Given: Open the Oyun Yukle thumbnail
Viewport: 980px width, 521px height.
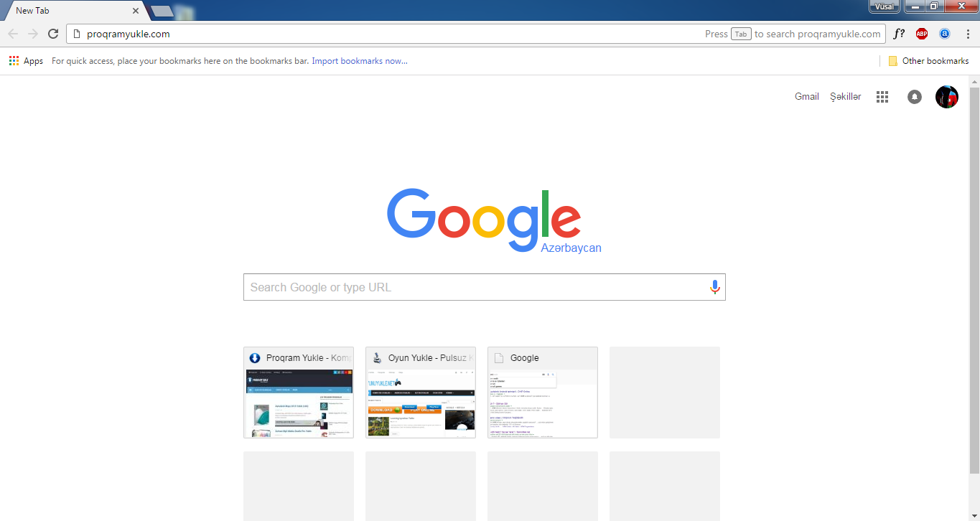Looking at the screenshot, I should (420, 392).
